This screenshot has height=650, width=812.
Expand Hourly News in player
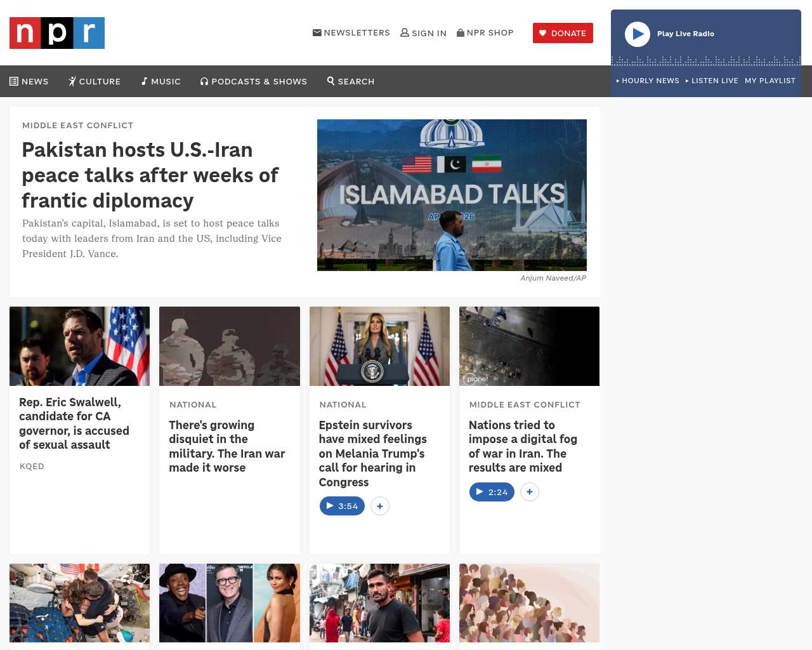pos(648,81)
